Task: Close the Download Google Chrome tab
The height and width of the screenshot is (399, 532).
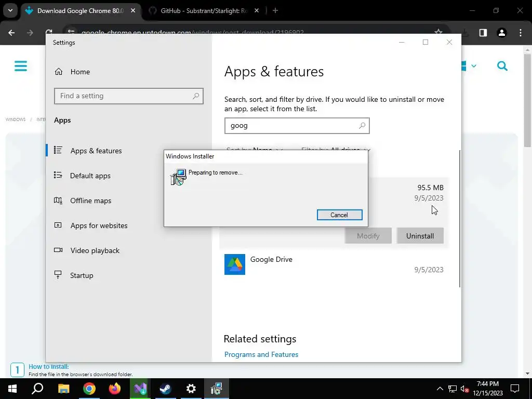Action: click(133, 11)
